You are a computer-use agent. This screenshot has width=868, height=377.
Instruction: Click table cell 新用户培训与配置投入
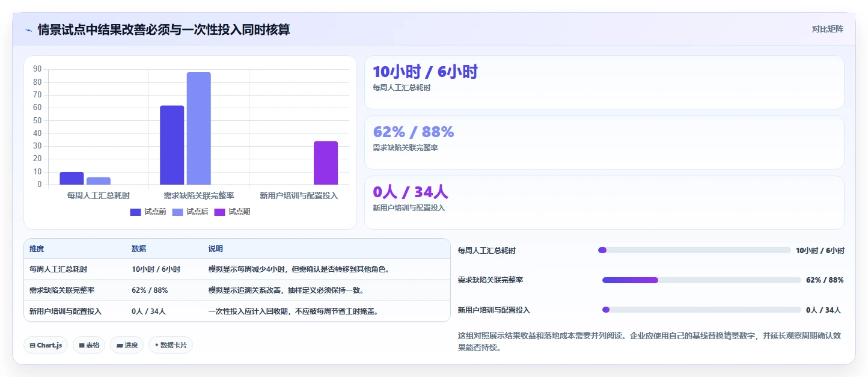[66, 311]
